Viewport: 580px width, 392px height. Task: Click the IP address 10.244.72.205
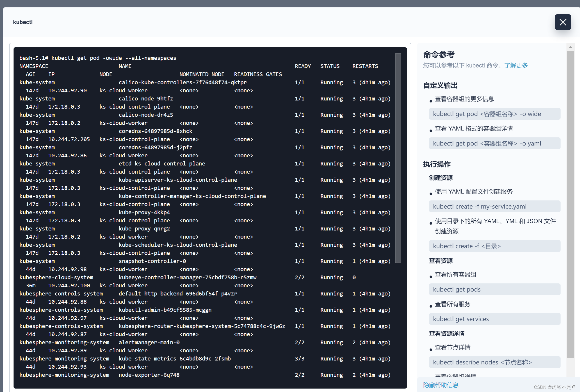pyautogui.click(x=69, y=139)
